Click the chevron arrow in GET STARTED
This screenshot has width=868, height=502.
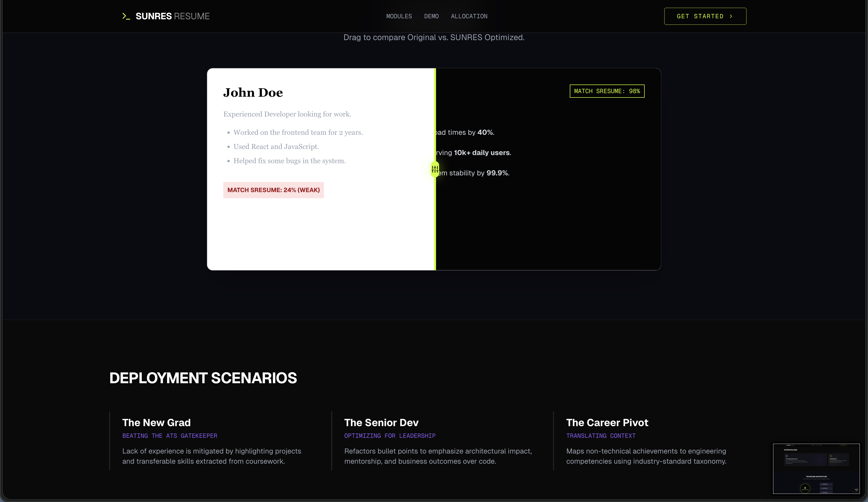[x=731, y=16]
